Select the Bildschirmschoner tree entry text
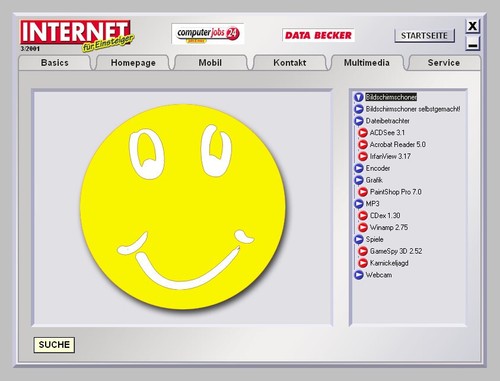The image size is (500, 381). click(x=391, y=97)
